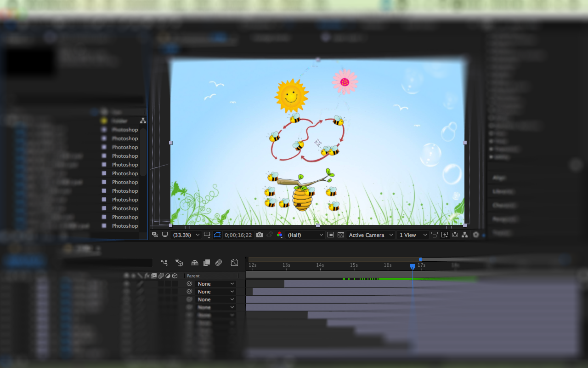Screen dimensions: 588x368
Task: Open the 1 View layout dropdown
Action: tap(413, 235)
